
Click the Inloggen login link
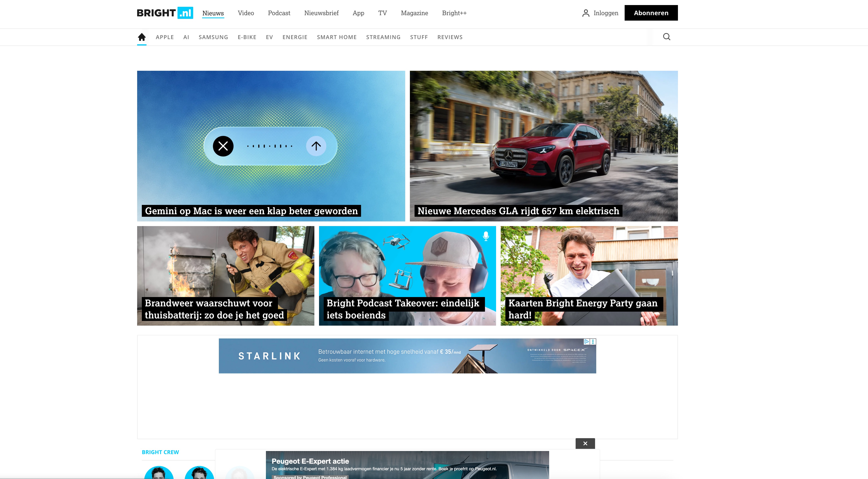click(x=606, y=13)
